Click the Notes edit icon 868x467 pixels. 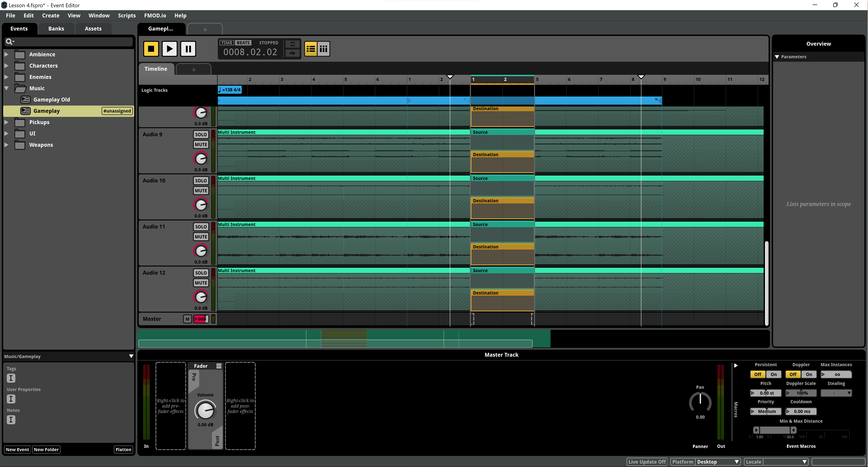click(11, 420)
